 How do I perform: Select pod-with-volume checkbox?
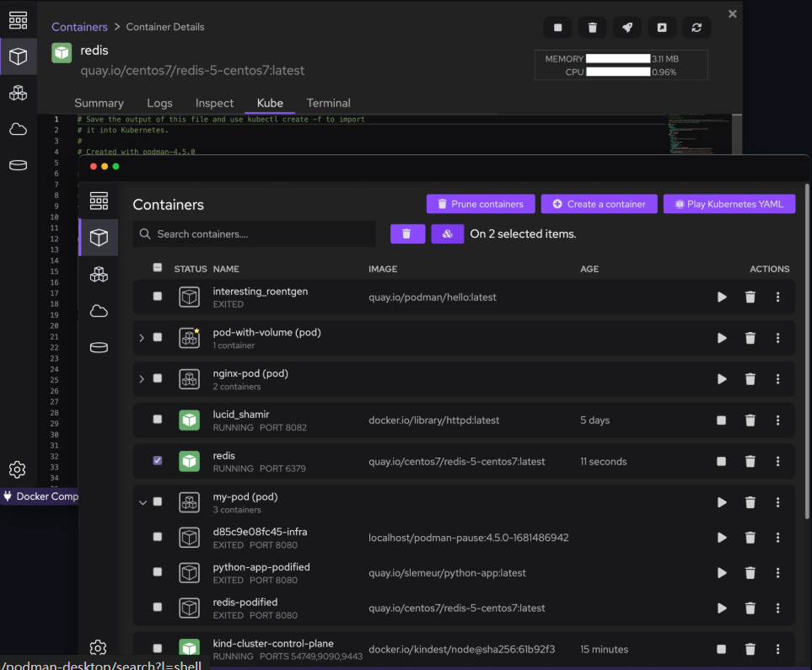tap(158, 337)
